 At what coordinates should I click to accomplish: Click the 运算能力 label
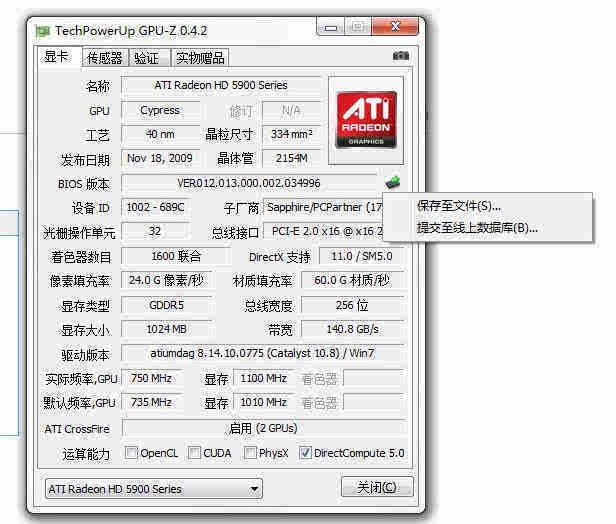[x=86, y=454]
